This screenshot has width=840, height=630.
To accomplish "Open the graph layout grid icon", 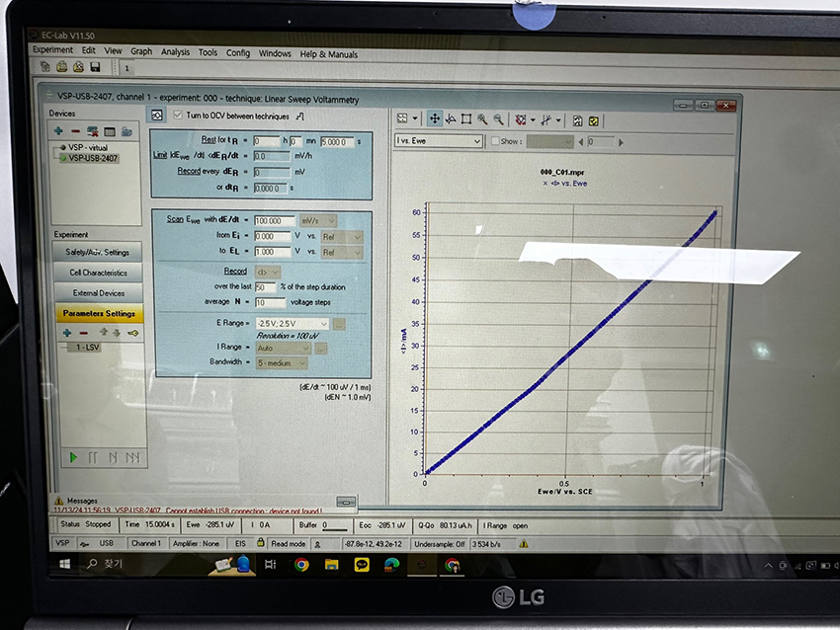I will (x=402, y=118).
